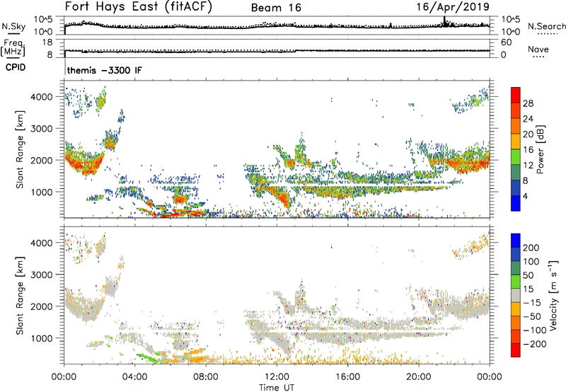The height and width of the screenshot is (392, 566).
Task: Click the '-50' label on Velocity color bar
Action: point(532,316)
